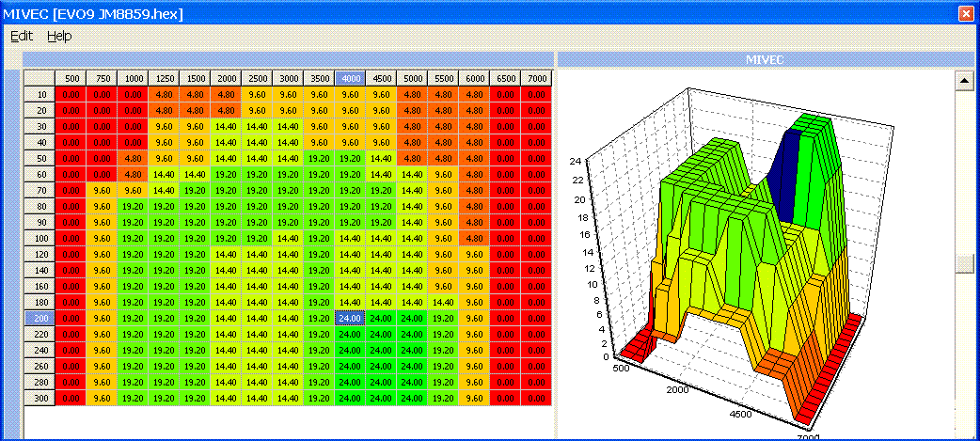Click the 9.60 cell at row 70, column 750
The height and width of the screenshot is (441, 980).
[x=102, y=191]
